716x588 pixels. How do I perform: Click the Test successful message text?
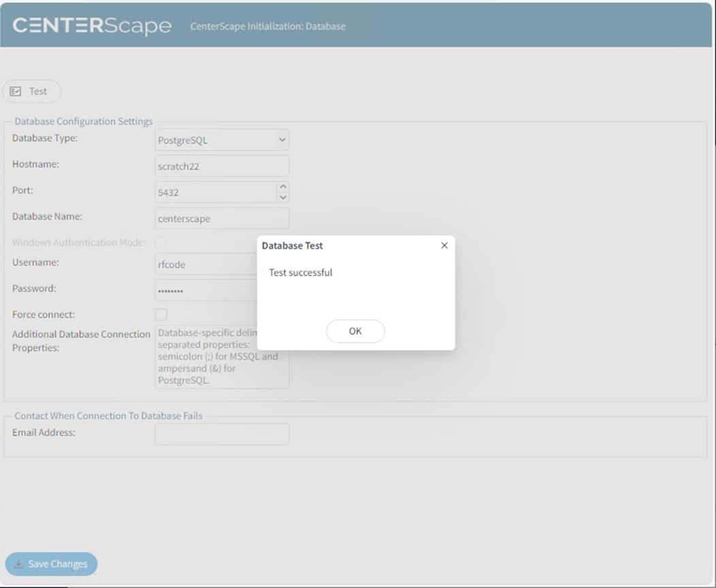[301, 273]
